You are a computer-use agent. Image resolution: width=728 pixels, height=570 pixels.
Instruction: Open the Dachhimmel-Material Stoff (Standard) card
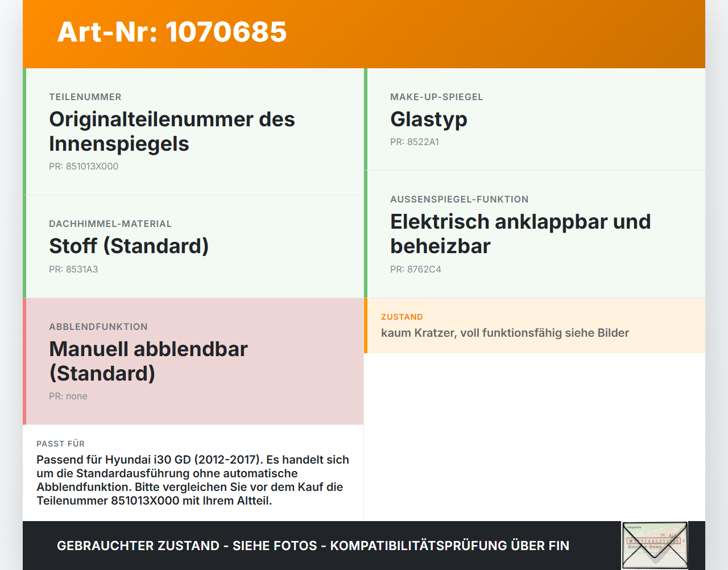click(193, 246)
